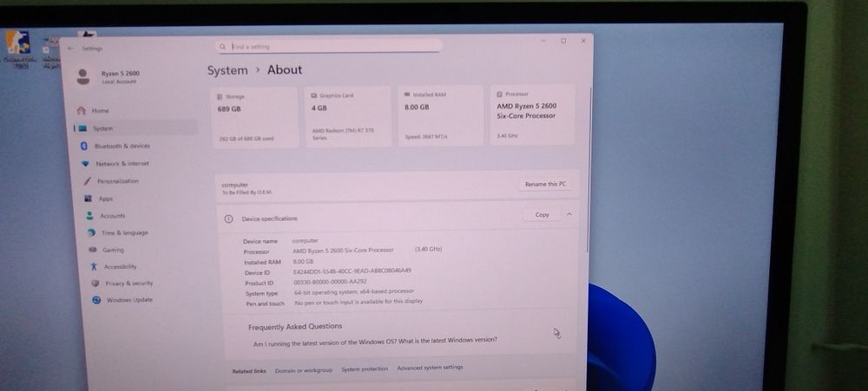868x391 pixels.
Task: Open Domain or workgroup link
Action: pos(303,370)
